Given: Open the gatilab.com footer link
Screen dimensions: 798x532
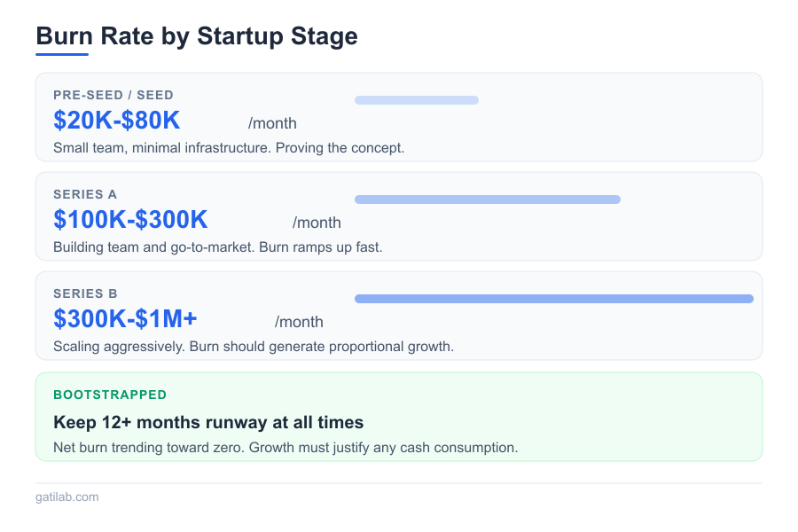Looking at the screenshot, I should [x=67, y=497].
